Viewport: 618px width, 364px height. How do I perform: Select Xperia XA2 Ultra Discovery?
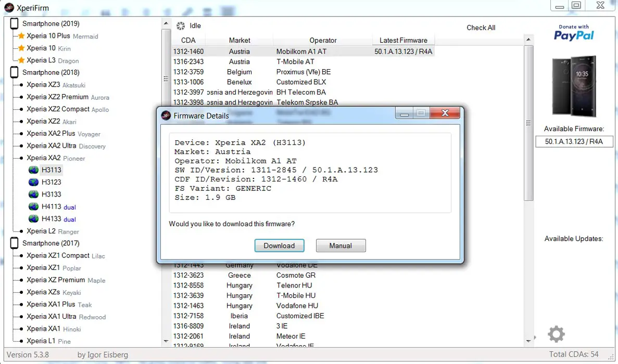[66, 146]
